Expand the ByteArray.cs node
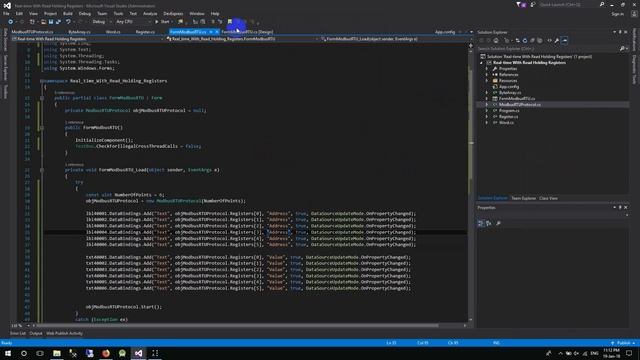This screenshot has width=640, height=360. [x=487, y=93]
